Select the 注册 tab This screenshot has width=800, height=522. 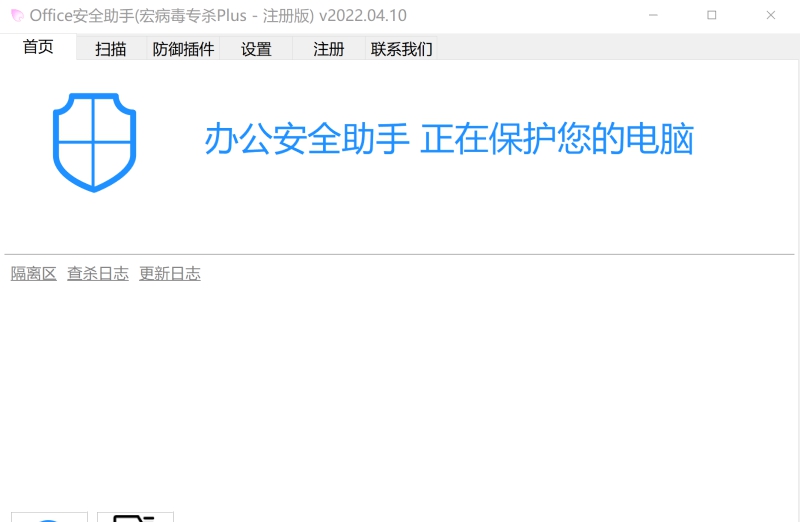point(329,49)
